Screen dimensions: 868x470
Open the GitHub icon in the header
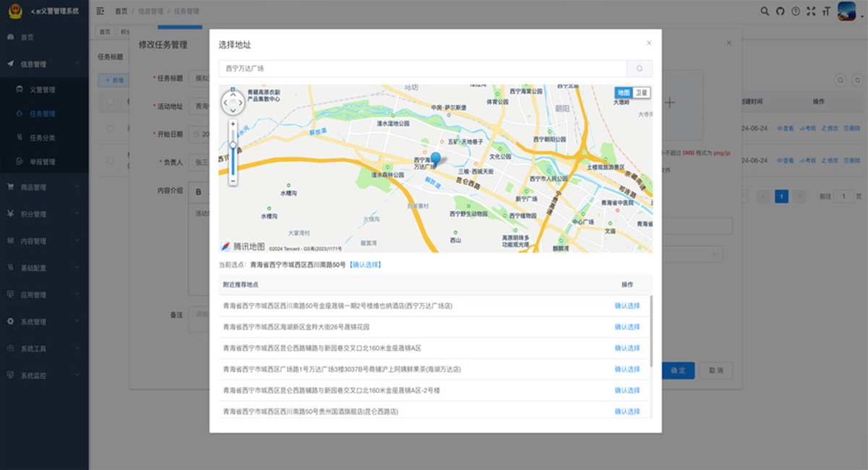(780, 11)
